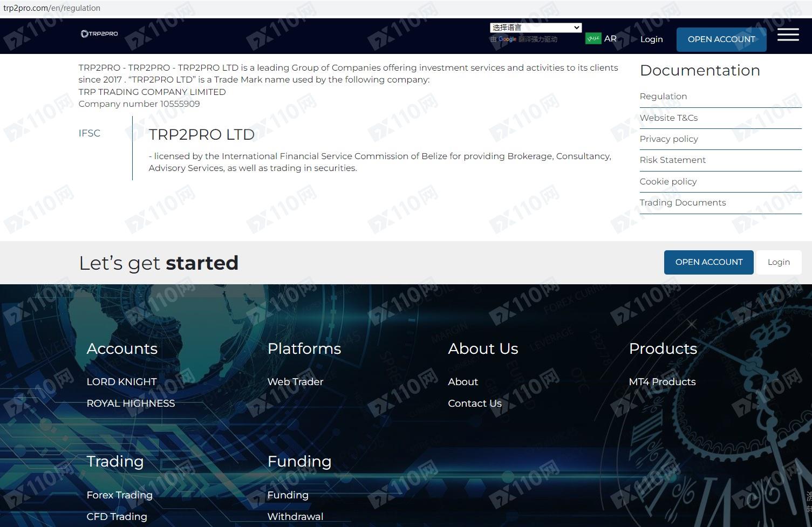Click the white Login button in banner
This screenshot has width=812, height=527.
point(778,262)
